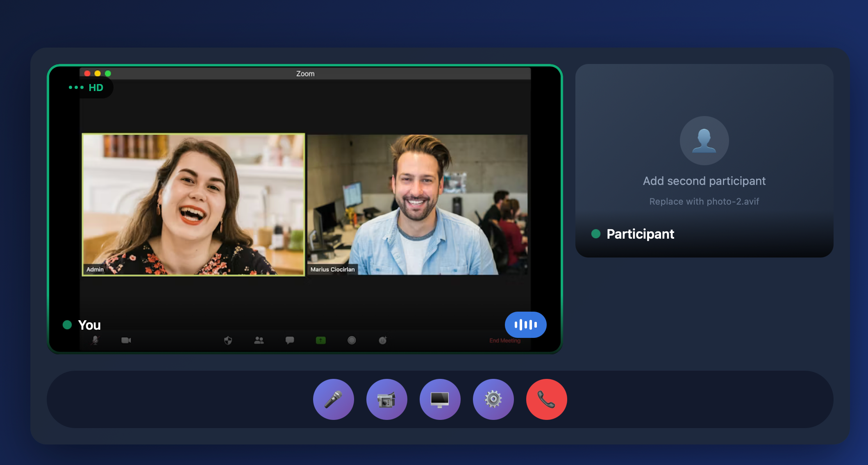Open the Zoom reactions smiley icon
This screenshot has width=868, height=465.
[383, 340]
